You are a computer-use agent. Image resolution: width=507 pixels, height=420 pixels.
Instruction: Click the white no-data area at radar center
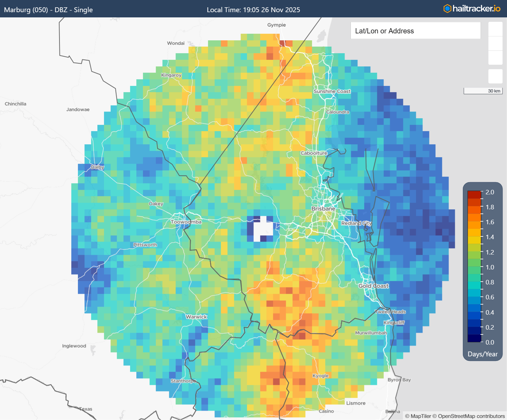coord(263,229)
